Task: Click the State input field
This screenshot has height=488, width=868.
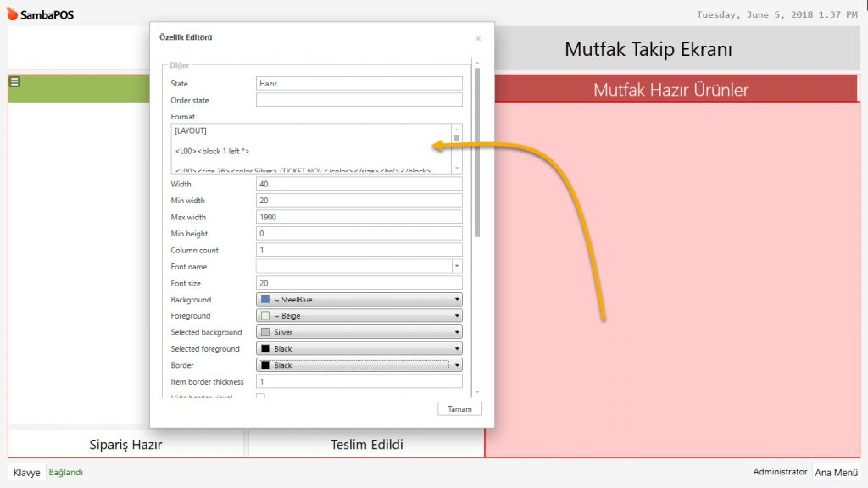Action: [359, 84]
